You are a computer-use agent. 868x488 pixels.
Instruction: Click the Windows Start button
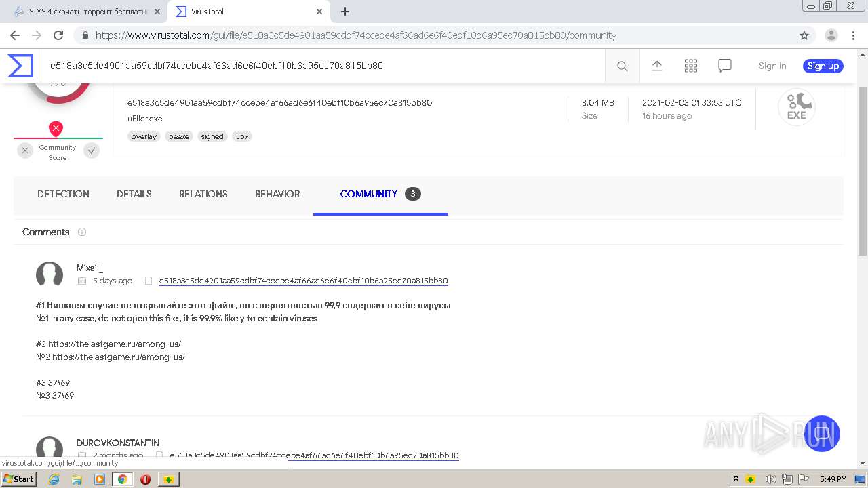pyautogui.click(x=19, y=479)
